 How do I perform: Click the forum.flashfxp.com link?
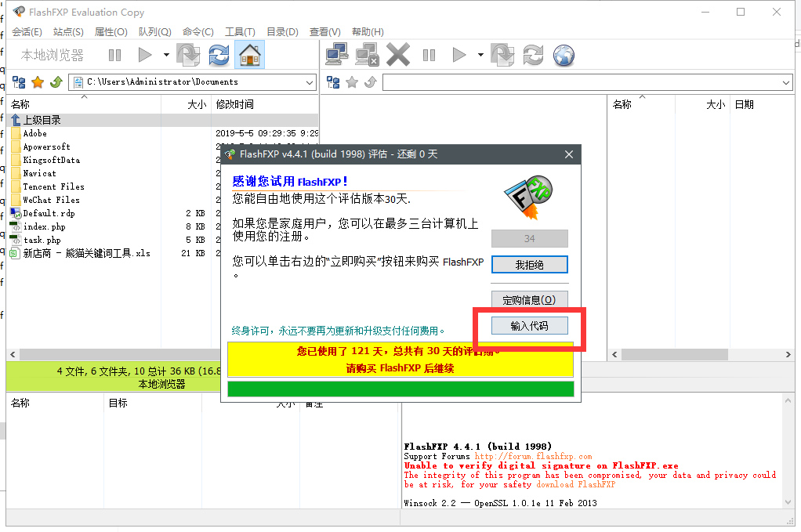(533, 456)
